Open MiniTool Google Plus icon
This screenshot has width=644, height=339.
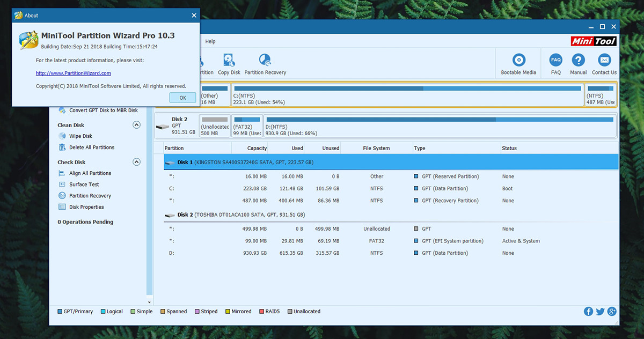612,311
